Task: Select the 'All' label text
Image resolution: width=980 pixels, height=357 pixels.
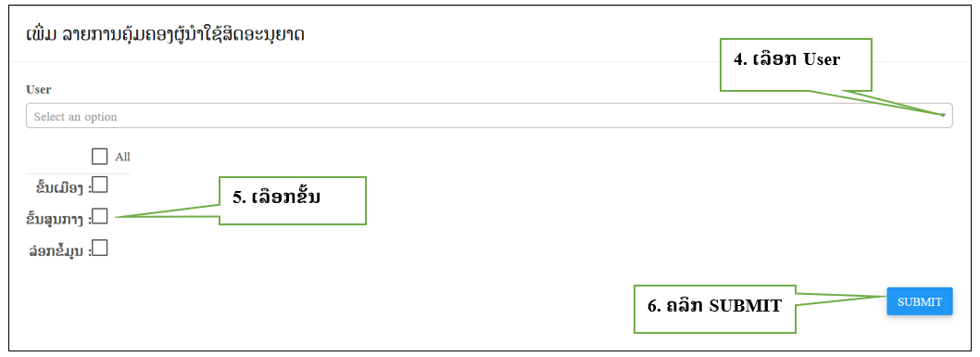Action: pos(122,157)
